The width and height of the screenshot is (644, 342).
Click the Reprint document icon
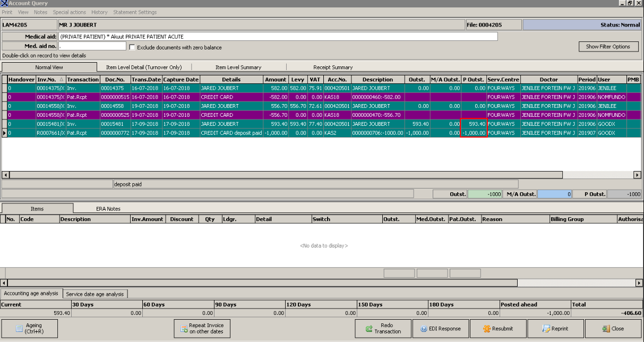tap(545, 329)
